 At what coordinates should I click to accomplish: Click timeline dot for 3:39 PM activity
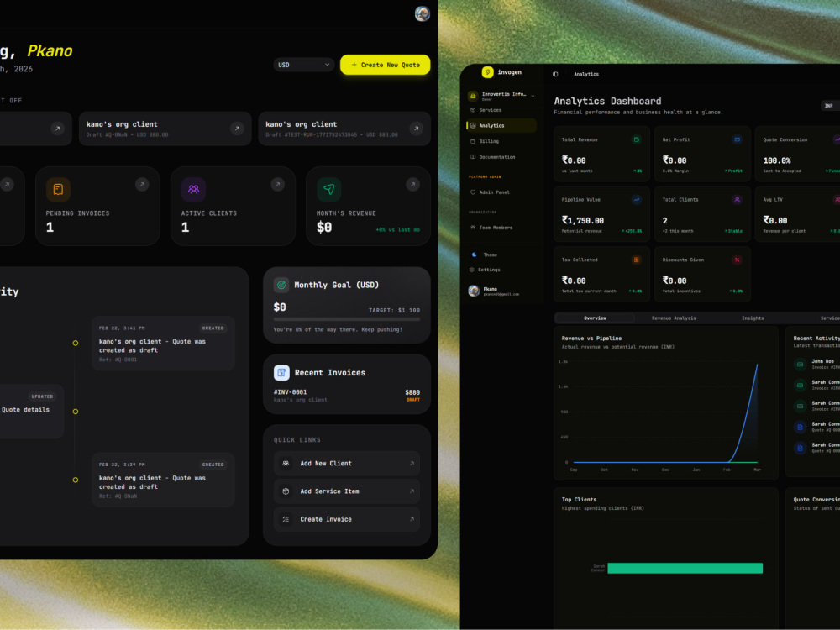point(76,480)
